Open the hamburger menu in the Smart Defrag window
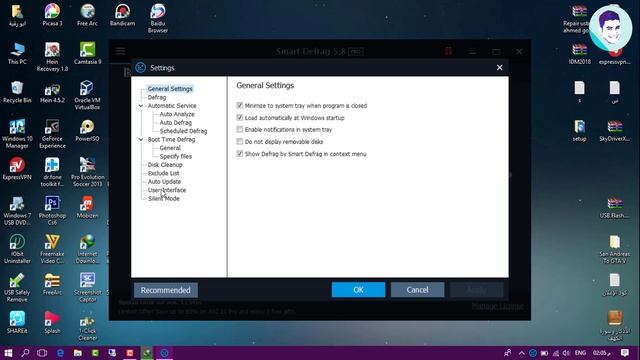This screenshot has width=640, height=360. pos(120,51)
